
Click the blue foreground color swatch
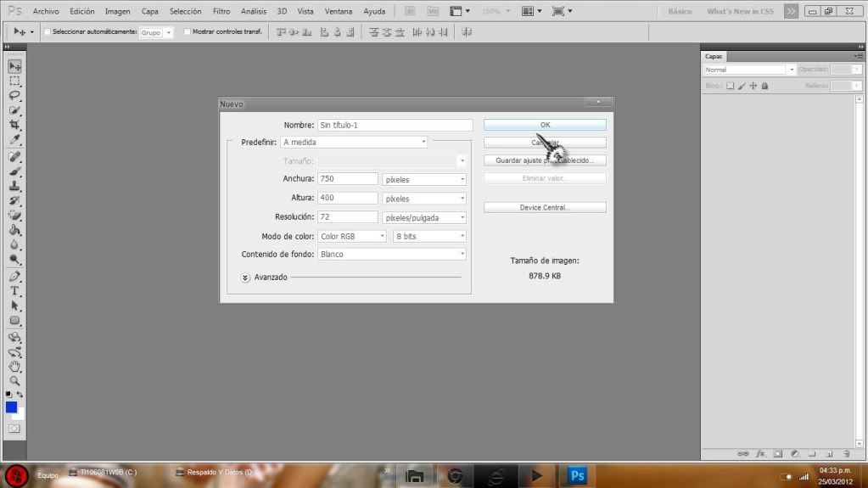coord(11,407)
